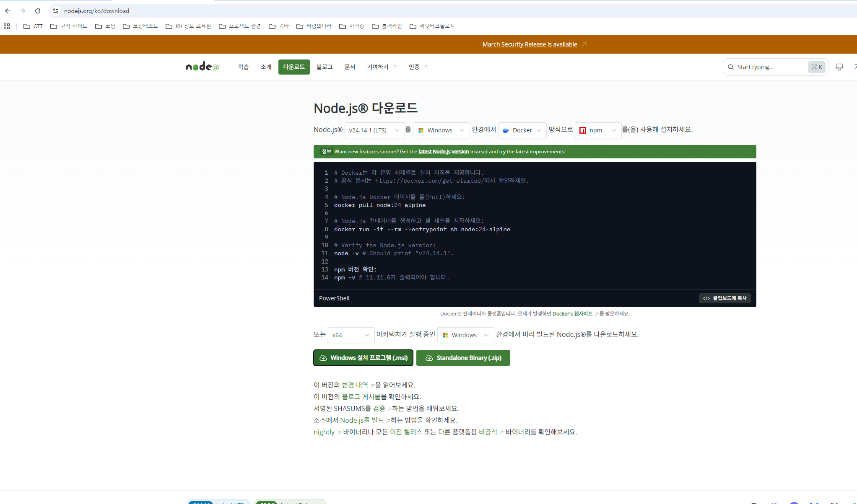The width and height of the screenshot is (857, 504).
Task: Click the Standalone Binary (.zip) button
Action: [x=463, y=358]
